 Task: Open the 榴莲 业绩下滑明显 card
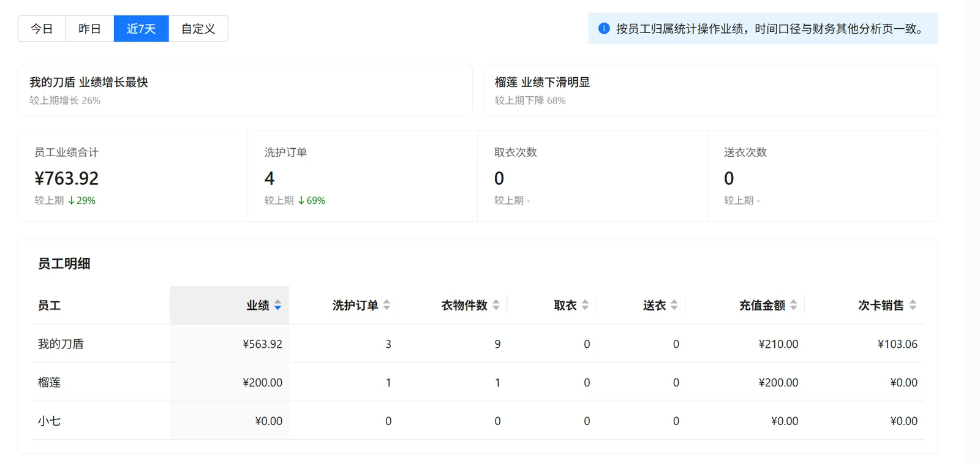click(710, 90)
